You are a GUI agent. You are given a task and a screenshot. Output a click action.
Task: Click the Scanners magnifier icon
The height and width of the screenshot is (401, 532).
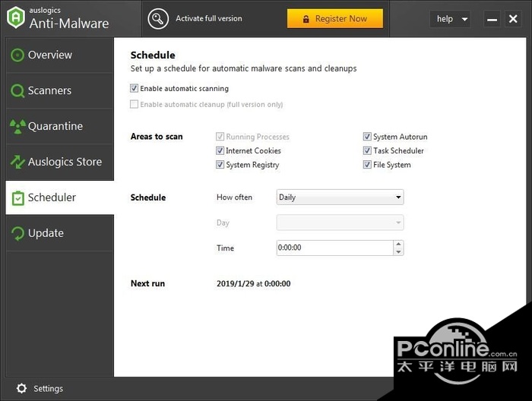17,91
